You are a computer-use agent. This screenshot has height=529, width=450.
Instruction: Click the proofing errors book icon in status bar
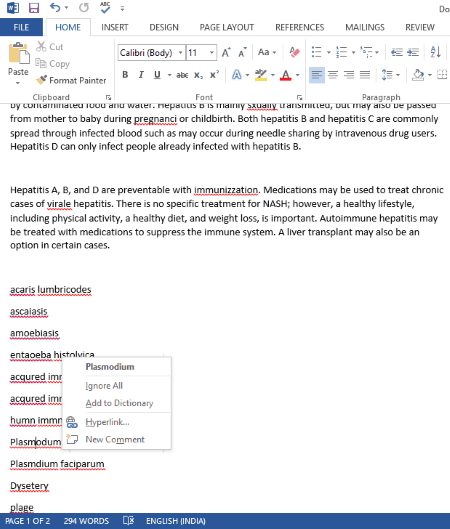coord(129,521)
